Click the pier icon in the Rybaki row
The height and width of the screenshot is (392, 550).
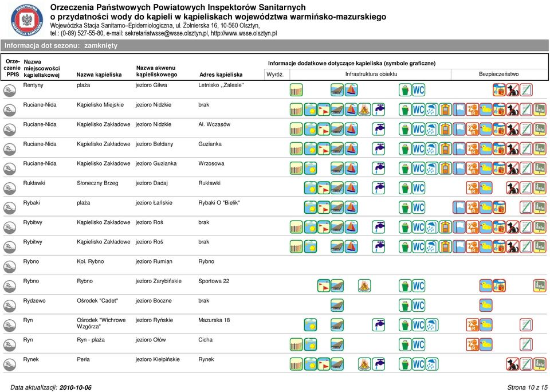tap(337, 207)
